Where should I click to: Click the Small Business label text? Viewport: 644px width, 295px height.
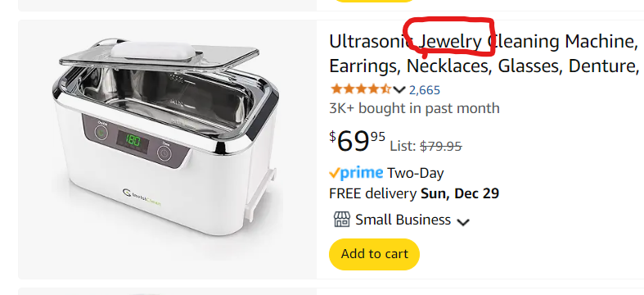[x=403, y=220]
